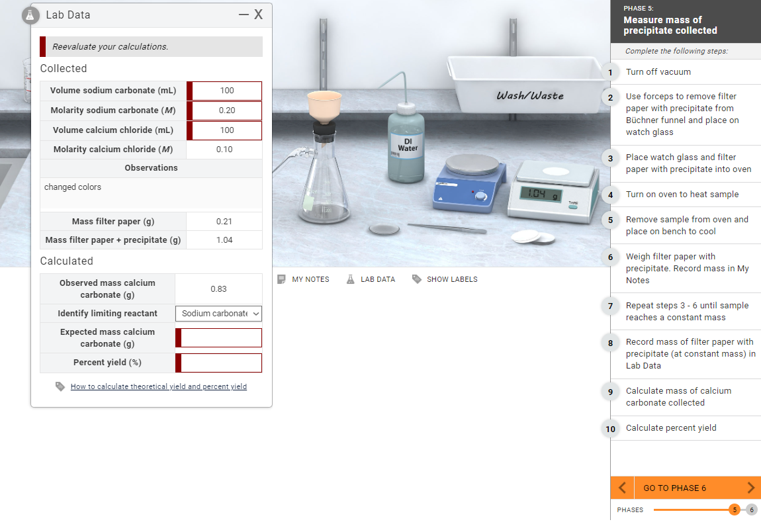Select step 9 Calculate mass of calcium carbonate
The width and height of the screenshot is (761, 532).
(x=686, y=397)
